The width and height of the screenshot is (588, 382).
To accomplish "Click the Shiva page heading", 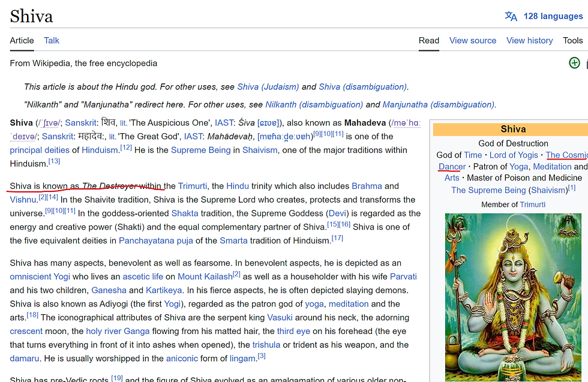I will pos(31,17).
